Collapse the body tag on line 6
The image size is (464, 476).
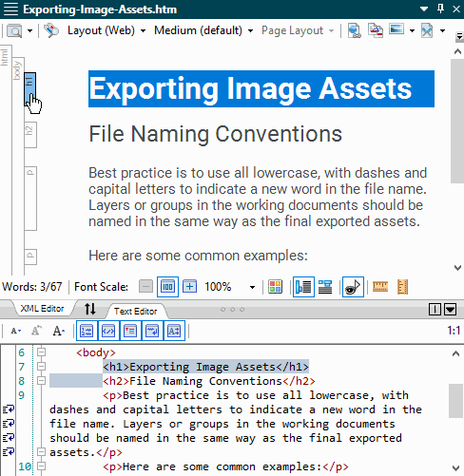tap(41, 352)
